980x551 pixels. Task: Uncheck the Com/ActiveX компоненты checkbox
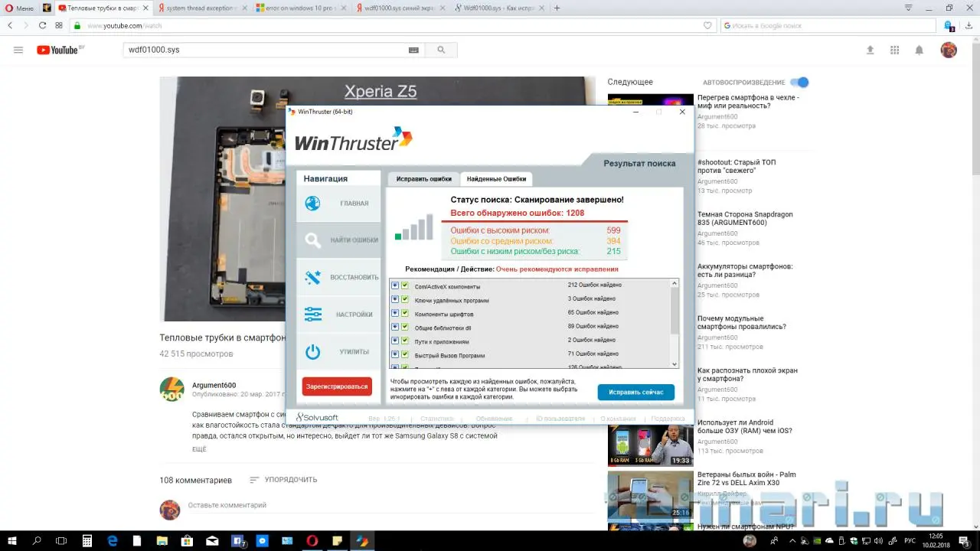(405, 285)
